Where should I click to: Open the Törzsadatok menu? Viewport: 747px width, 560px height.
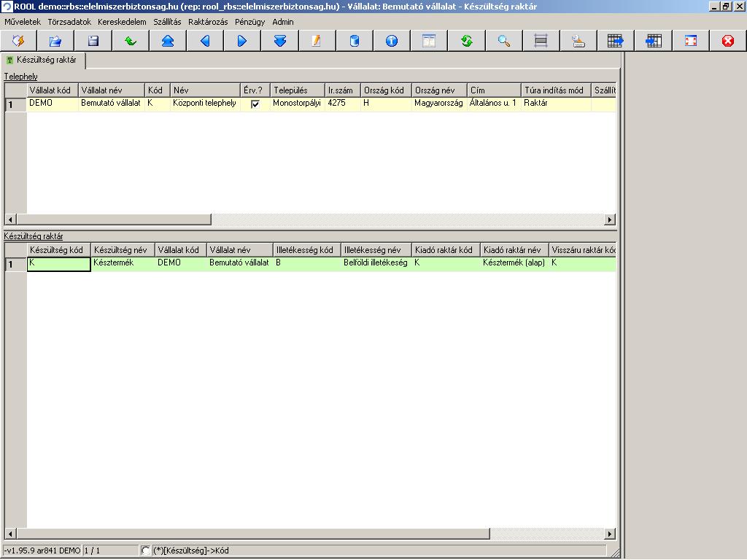69,22
